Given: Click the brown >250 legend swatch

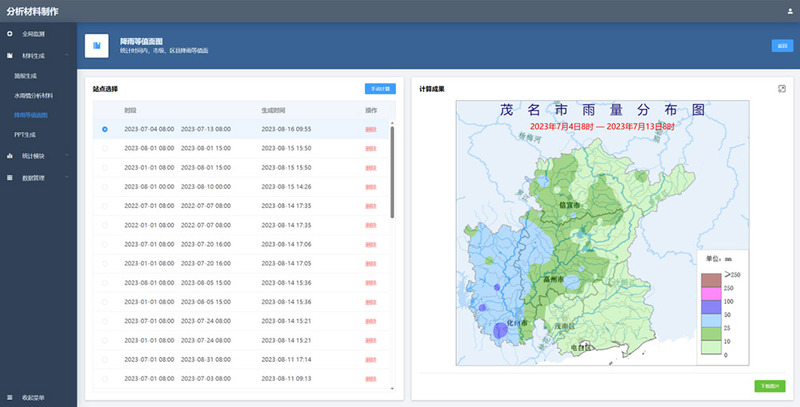Looking at the screenshot, I should tap(711, 280).
